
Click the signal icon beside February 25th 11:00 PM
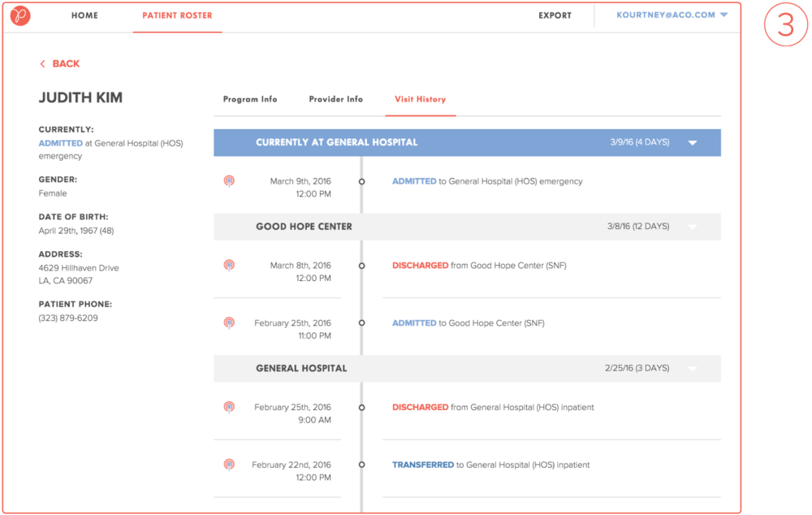[229, 322]
